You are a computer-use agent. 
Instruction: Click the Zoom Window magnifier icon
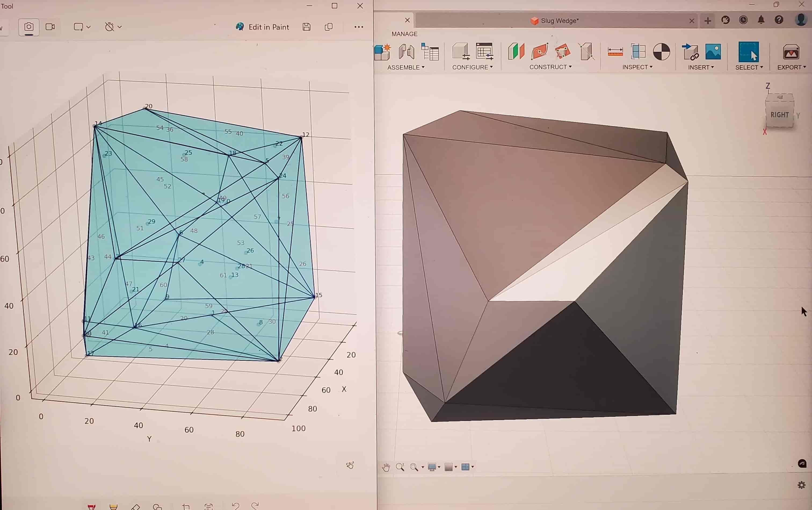tap(414, 467)
